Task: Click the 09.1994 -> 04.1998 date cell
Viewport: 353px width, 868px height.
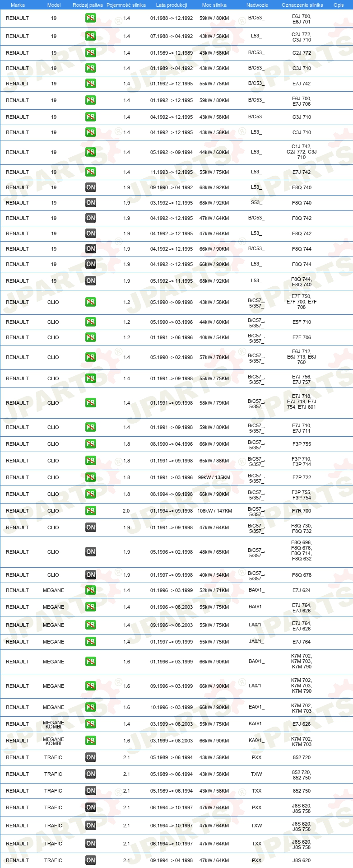Action: pos(172,860)
